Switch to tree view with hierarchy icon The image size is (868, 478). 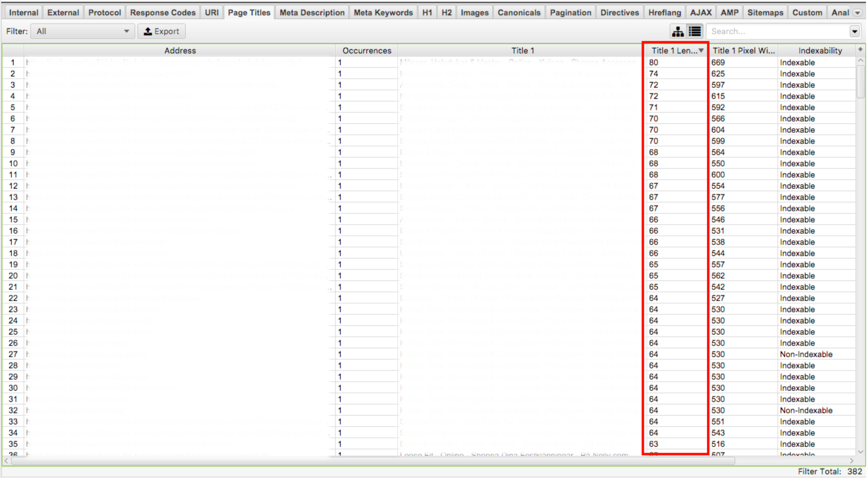pyautogui.click(x=677, y=32)
